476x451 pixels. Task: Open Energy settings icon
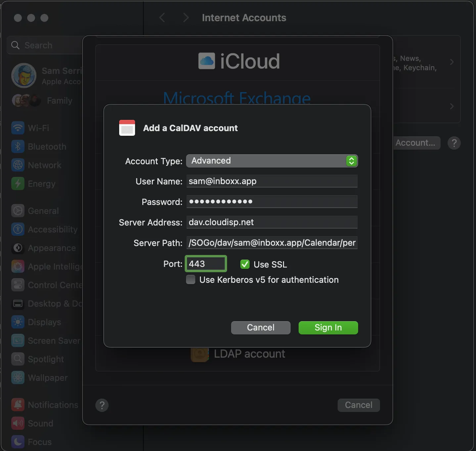18,183
